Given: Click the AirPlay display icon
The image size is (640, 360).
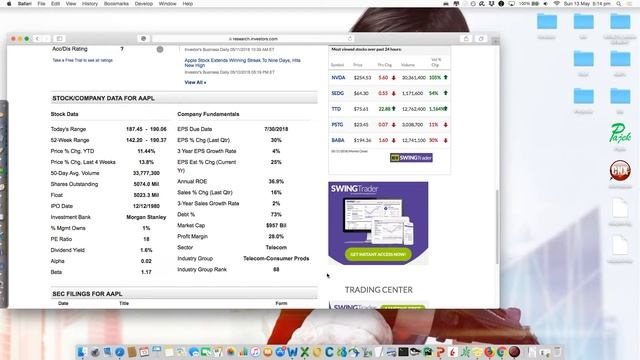Looking at the screenshot, I should tap(511, 4).
